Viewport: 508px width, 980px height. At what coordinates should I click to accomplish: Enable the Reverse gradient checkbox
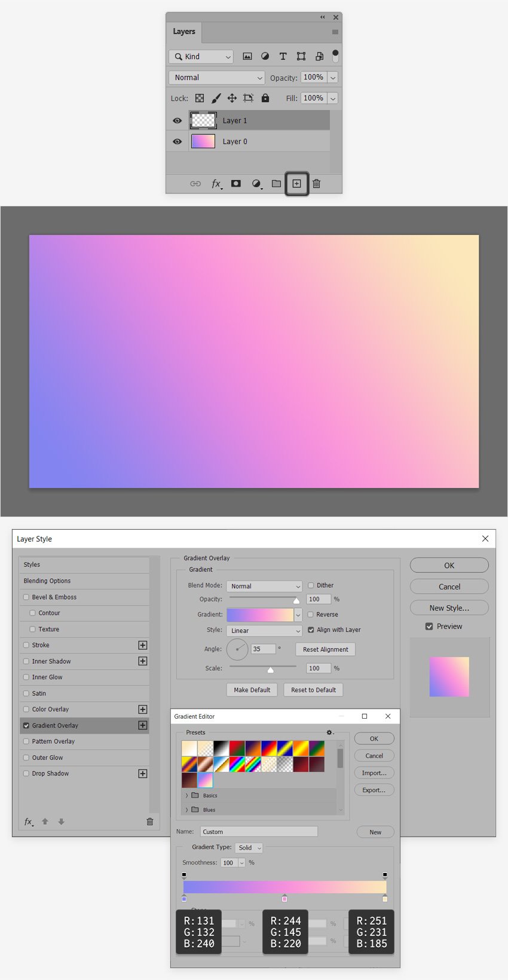pyautogui.click(x=311, y=614)
